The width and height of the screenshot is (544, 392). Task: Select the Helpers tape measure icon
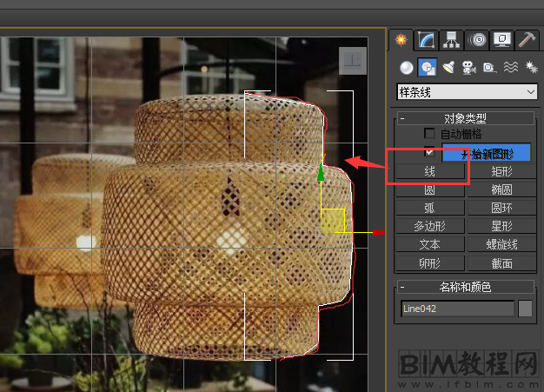(x=489, y=67)
